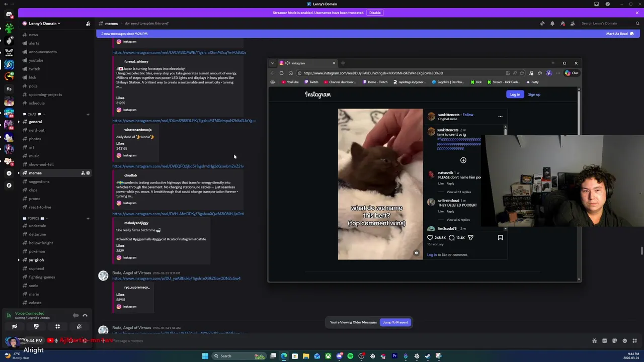Turn on camera in voice panel

click(x=15, y=327)
